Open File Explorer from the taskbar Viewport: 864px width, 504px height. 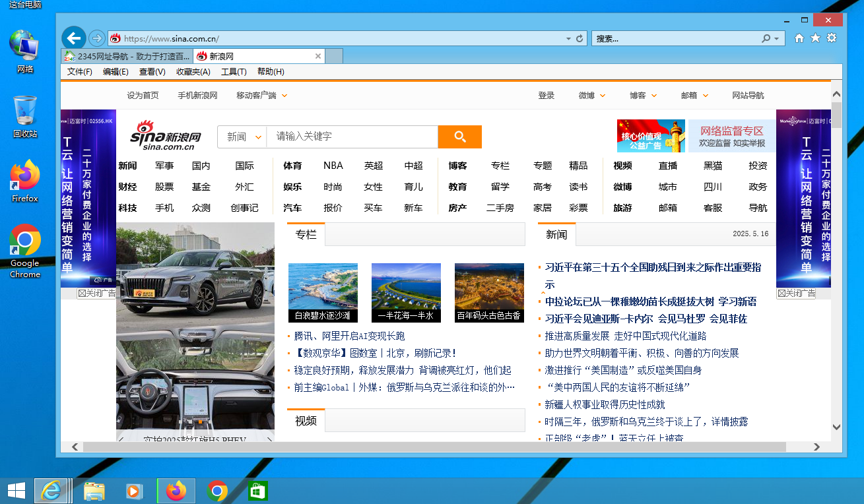(x=94, y=491)
